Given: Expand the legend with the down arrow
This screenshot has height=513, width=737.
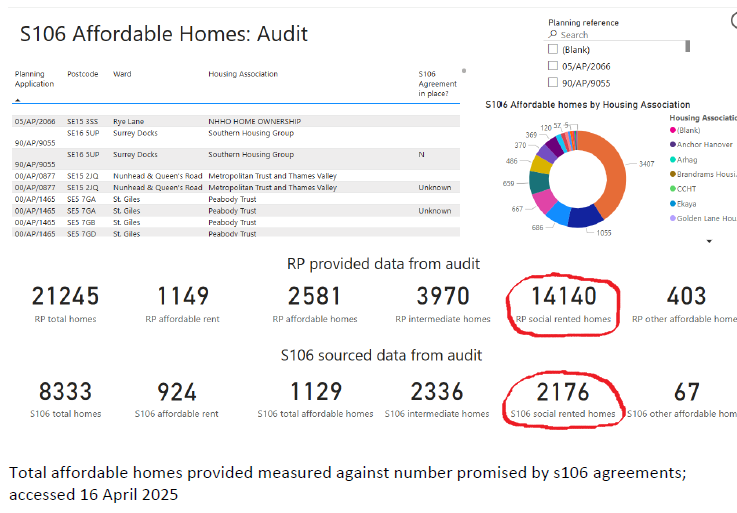Looking at the screenshot, I should [709, 241].
